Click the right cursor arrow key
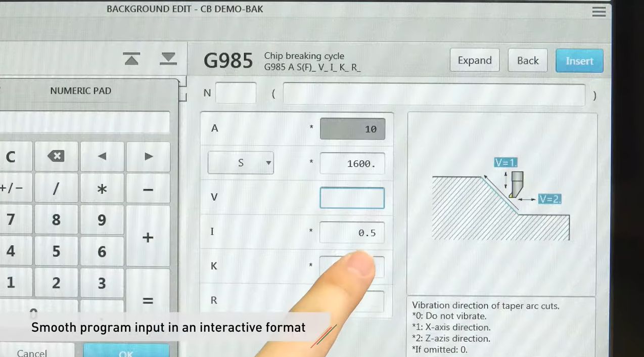644x357 pixels. coord(148,156)
